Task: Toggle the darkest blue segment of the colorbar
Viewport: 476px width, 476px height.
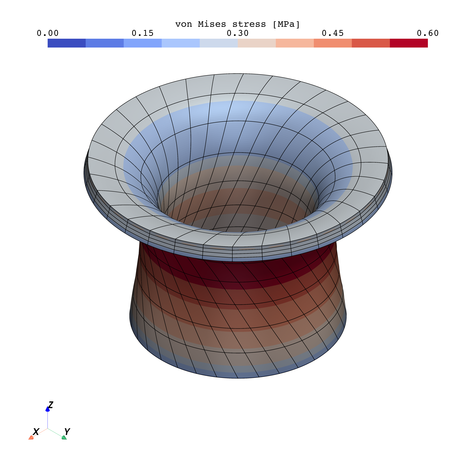Action: (x=66, y=43)
